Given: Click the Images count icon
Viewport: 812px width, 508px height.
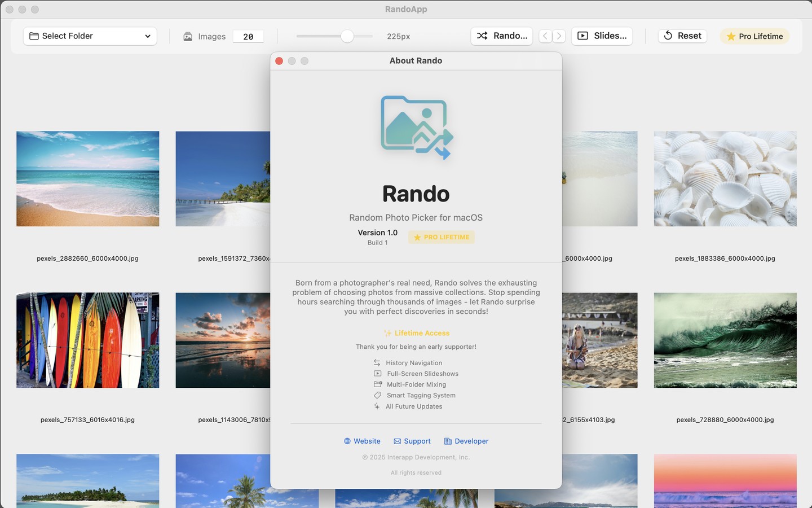Looking at the screenshot, I should coord(188,37).
